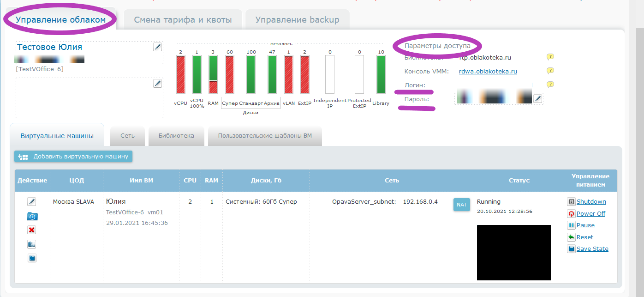The height and width of the screenshot is (297, 644).
Task: Click the pencil icon to edit the VM
Action: pyautogui.click(x=31, y=202)
